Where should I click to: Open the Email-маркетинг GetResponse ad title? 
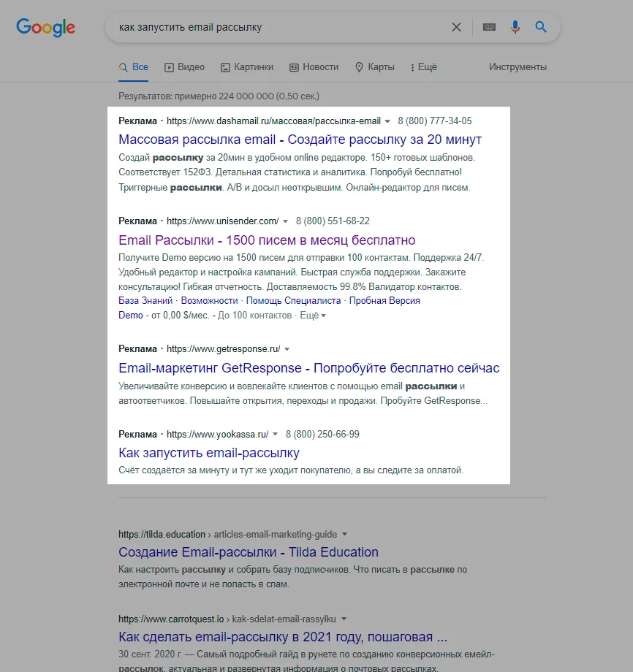308,367
